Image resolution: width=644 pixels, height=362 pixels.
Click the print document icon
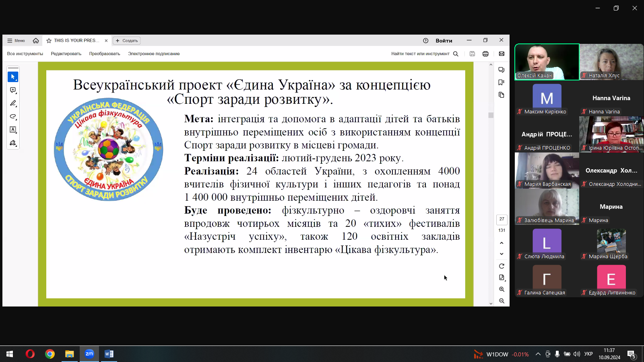click(x=485, y=54)
